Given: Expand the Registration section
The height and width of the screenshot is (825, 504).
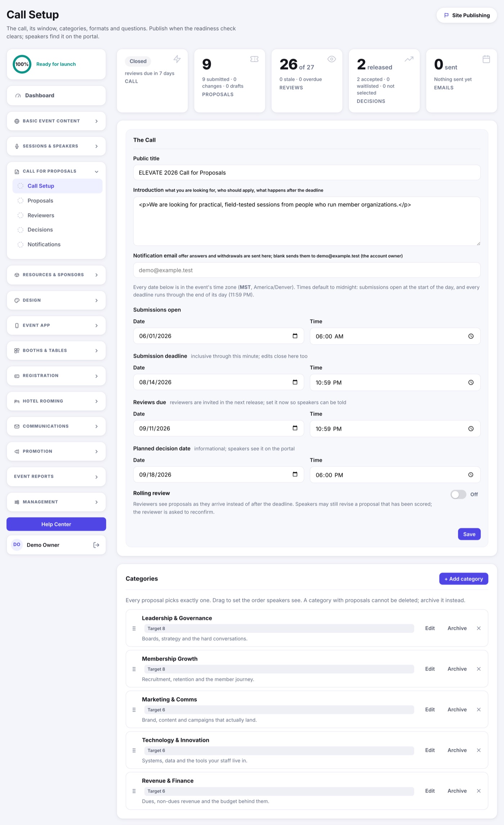Looking at the screenshot, I should [56, 376].
